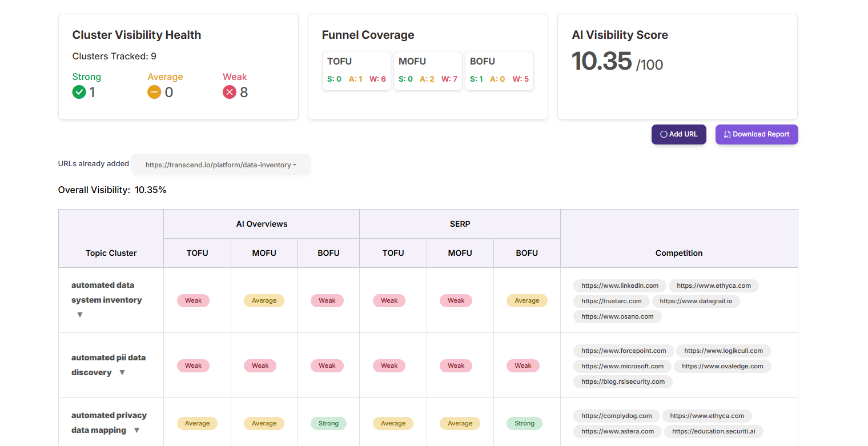The height and width of the screenshot is (446, 868).
Task: Select the BOFU funnel coverage card
Action: [499, 71]
